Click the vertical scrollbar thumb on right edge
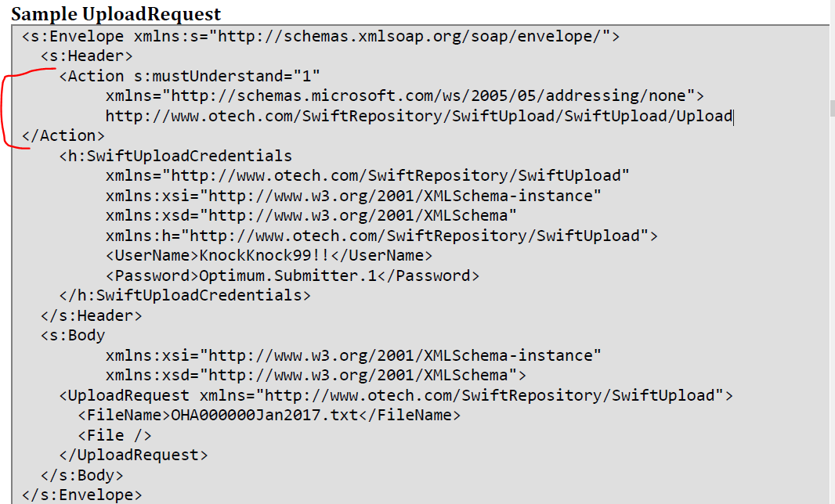Viewport: 835px width, 504px height. coord(832,107)
